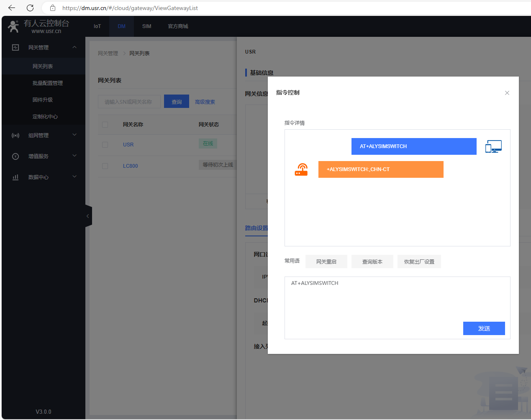Click the site lock icon in address bar

point(53,8)
